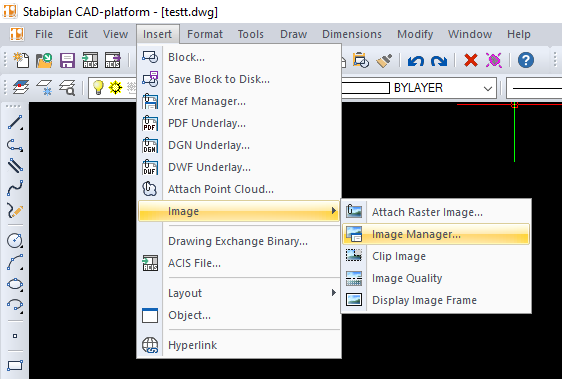This screenshot has height=379, width=562.
Task: Select DWF Underlay... entry
Action: click(x=239, y=167)
